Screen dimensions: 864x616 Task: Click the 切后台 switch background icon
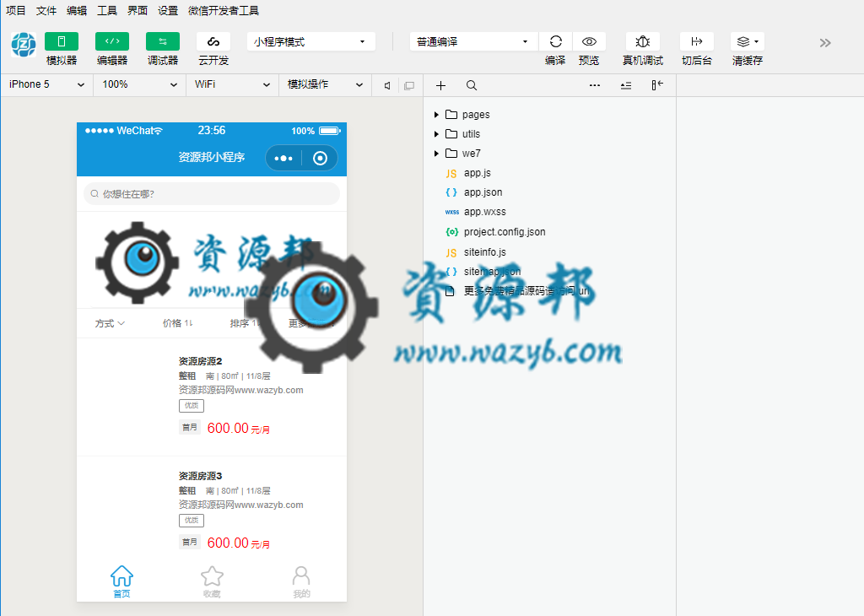(696, 41)
